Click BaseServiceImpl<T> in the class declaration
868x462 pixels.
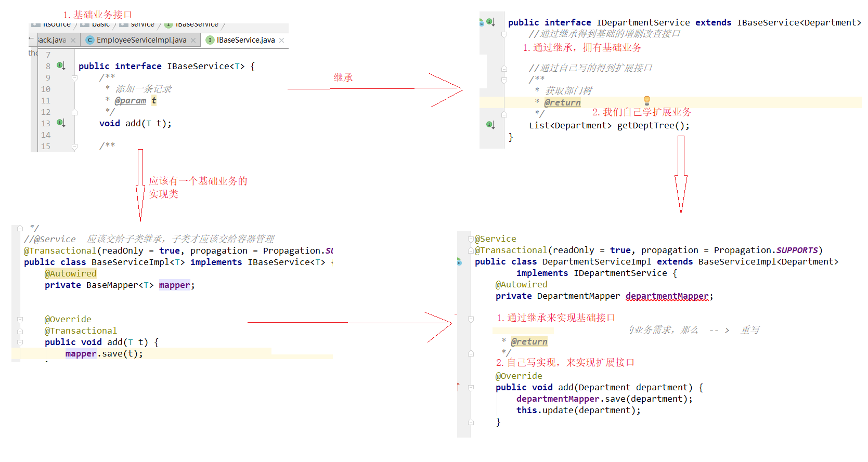click(138, 262)
